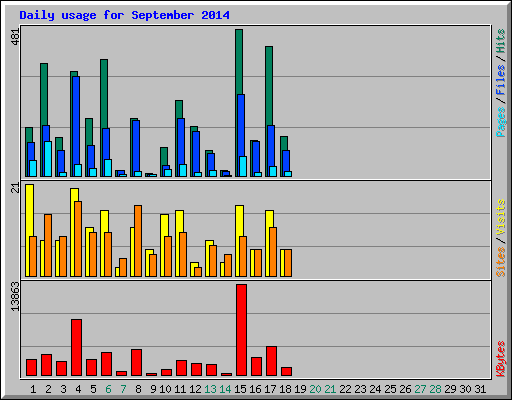The image size is (512, 400).
Task: Click the green day 6 axis label
Action: coord(108,389)
